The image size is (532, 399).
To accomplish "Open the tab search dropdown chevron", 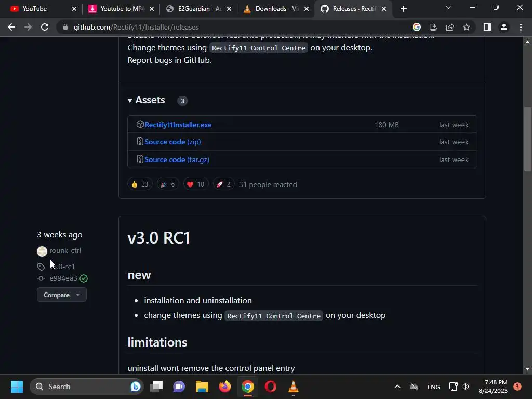I will coord(448,7).
